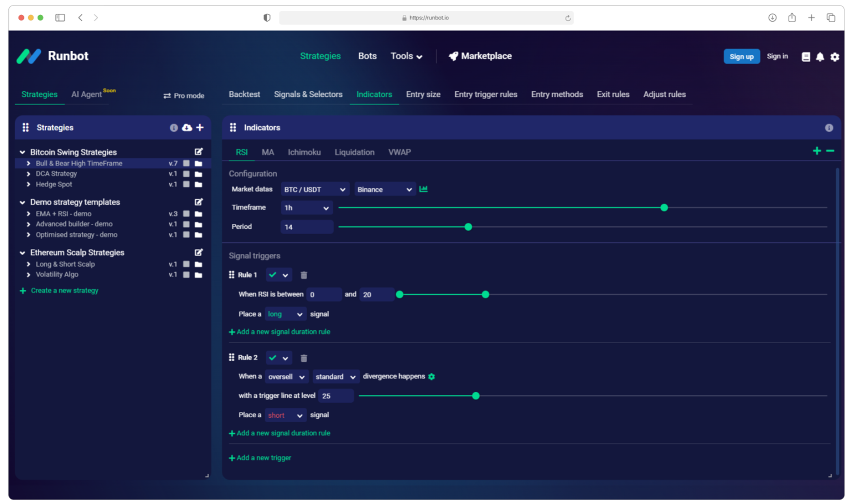Switch to the Ichimoku indicator tab
This screenshot has height=504, width=850.
[304, 152]
